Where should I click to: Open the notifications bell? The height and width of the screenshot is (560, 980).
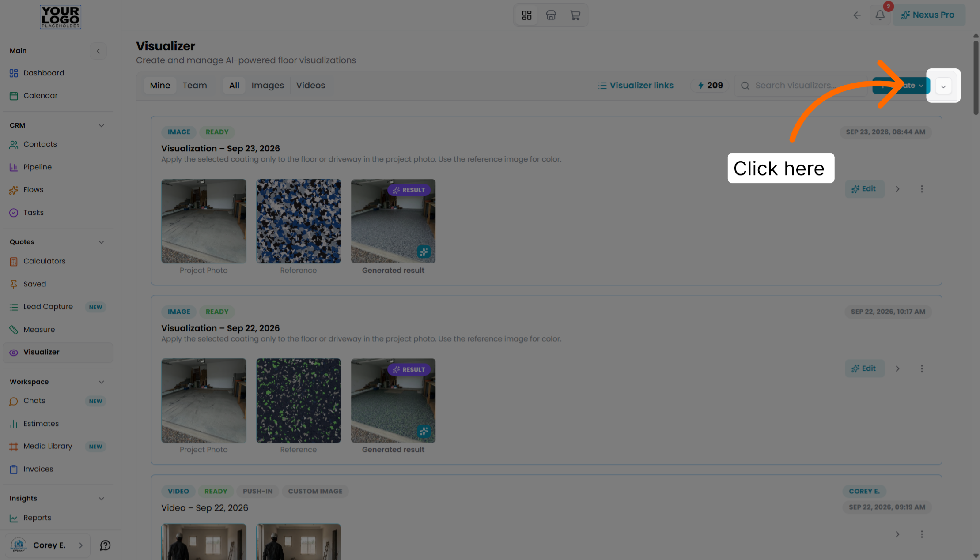coord(880,15)
